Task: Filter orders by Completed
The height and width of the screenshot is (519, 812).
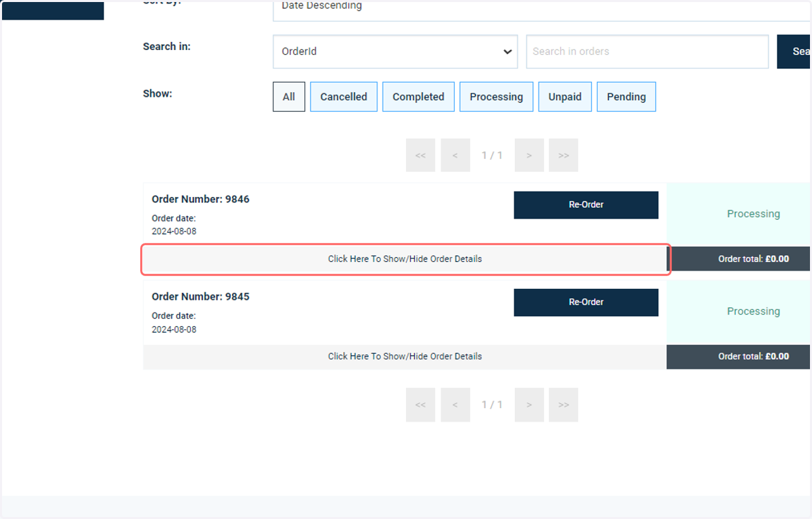Action: [x=418, y=97]
